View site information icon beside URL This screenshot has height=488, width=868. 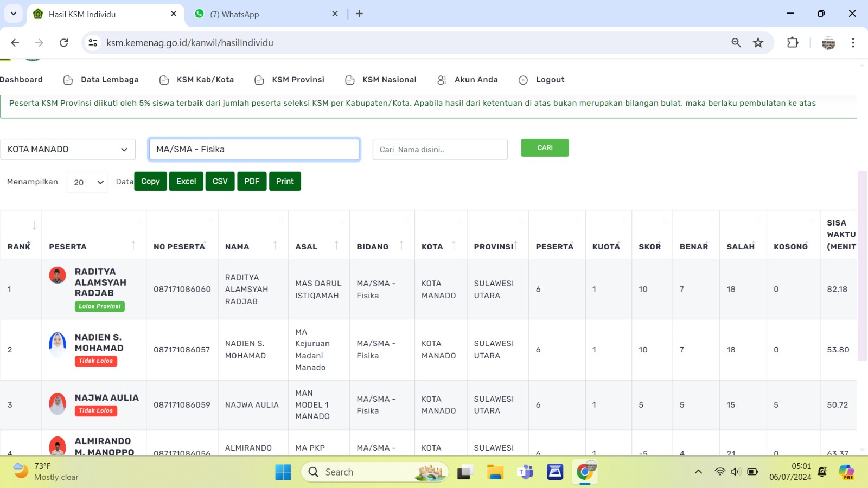pyautogui.click(x=93, y=43)
